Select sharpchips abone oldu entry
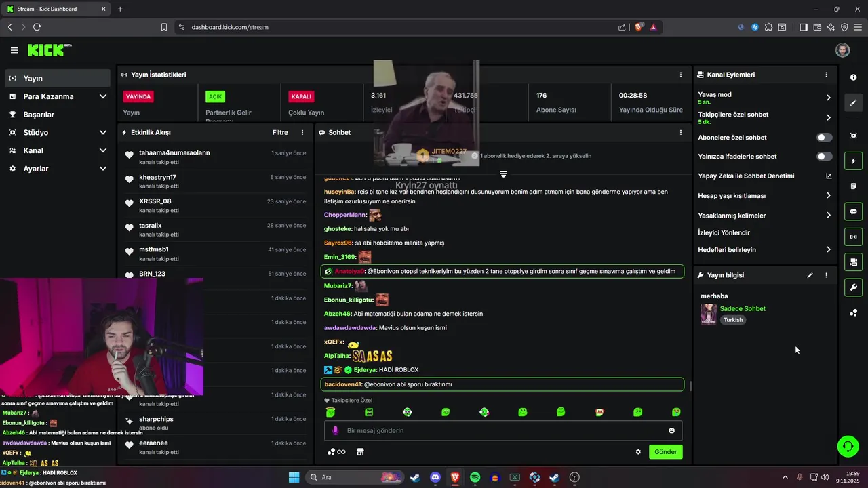The width and height of the screenshot is (868, 488). pos(214,423)
